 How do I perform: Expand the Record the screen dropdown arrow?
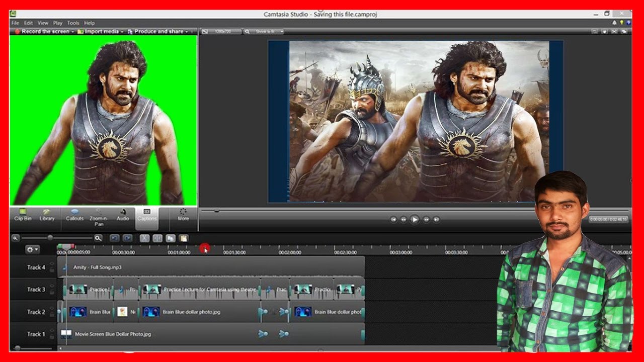73,32
